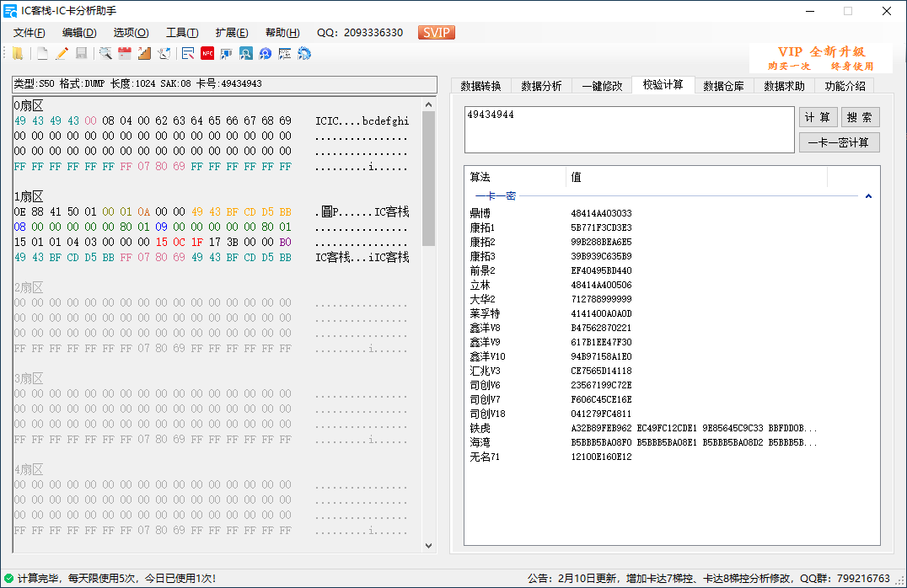Click the gray floppy disk save icon

(82, 54)
